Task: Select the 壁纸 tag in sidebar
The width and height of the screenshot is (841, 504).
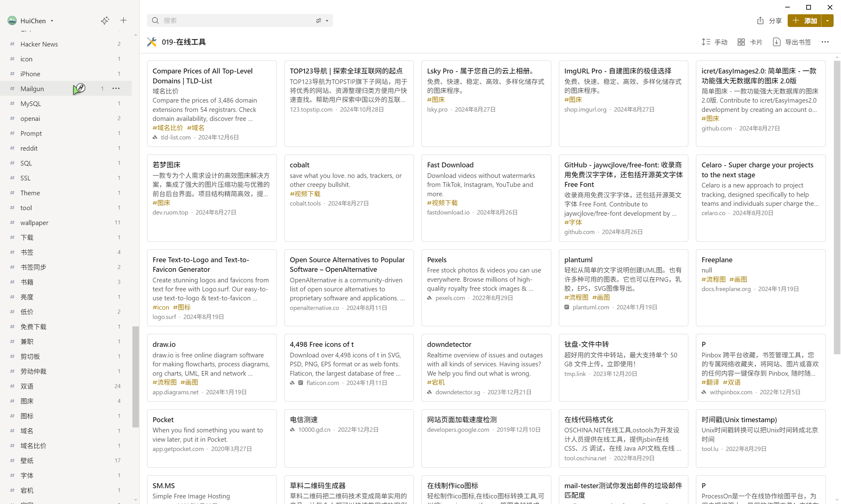Action: [x=66, y=460]
